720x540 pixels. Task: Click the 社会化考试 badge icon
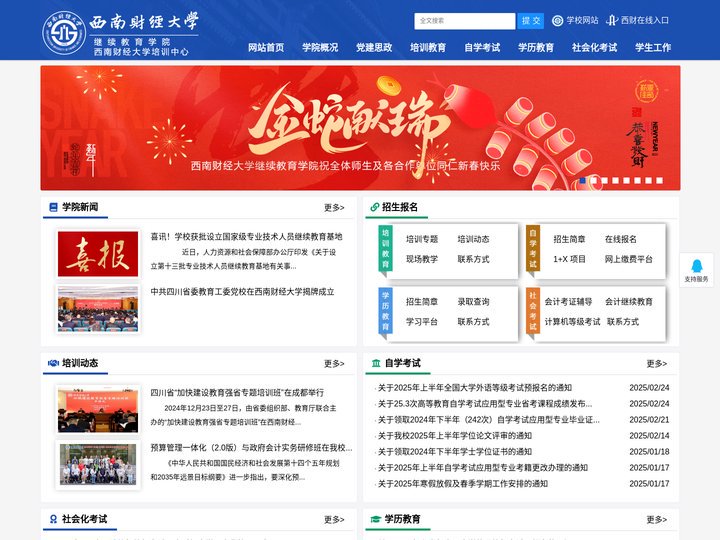[53, 519]
